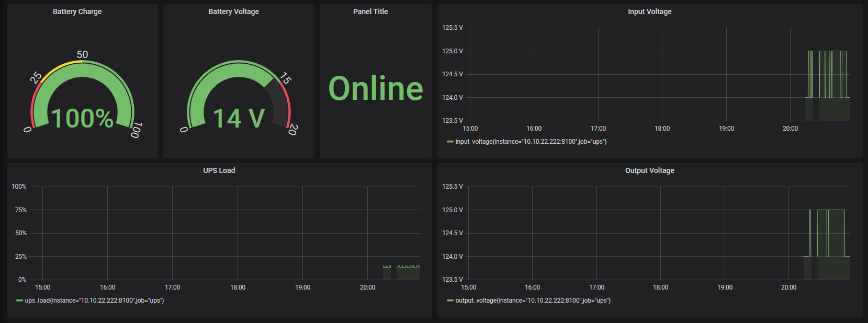Click the output_voltage legend color line
This screenshot has width=868, height=323.
point(450,301)
